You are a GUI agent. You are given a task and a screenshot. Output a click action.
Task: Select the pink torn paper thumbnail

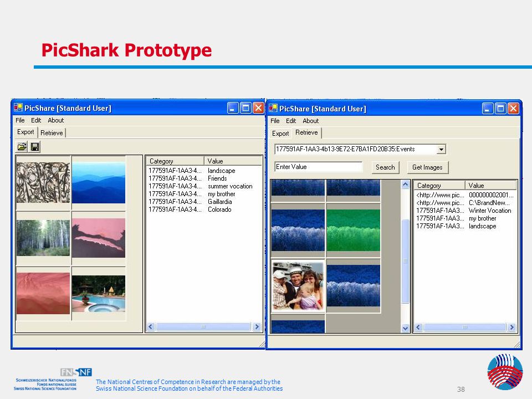99,238
